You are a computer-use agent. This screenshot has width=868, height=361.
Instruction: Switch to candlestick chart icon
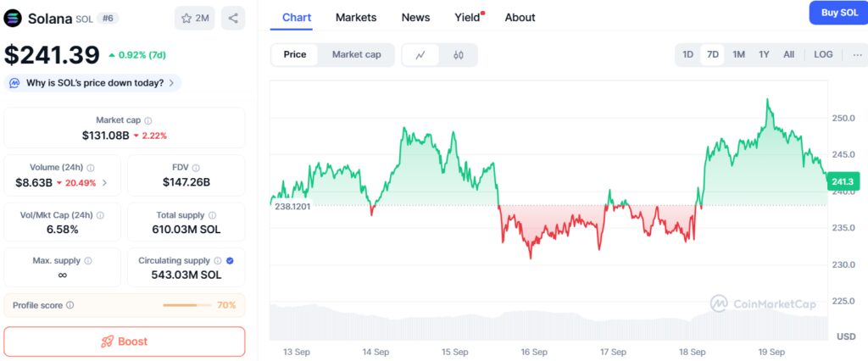click(x=459, y=55)
